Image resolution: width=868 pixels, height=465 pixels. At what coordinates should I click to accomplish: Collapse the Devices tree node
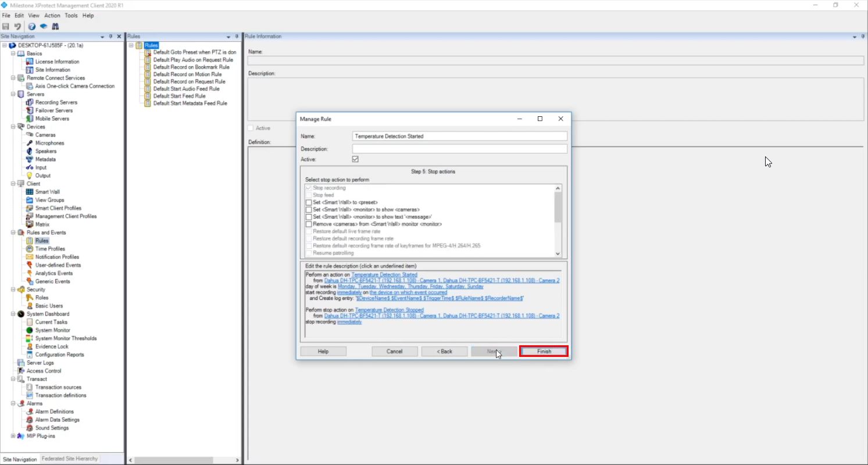pos(12,126)
